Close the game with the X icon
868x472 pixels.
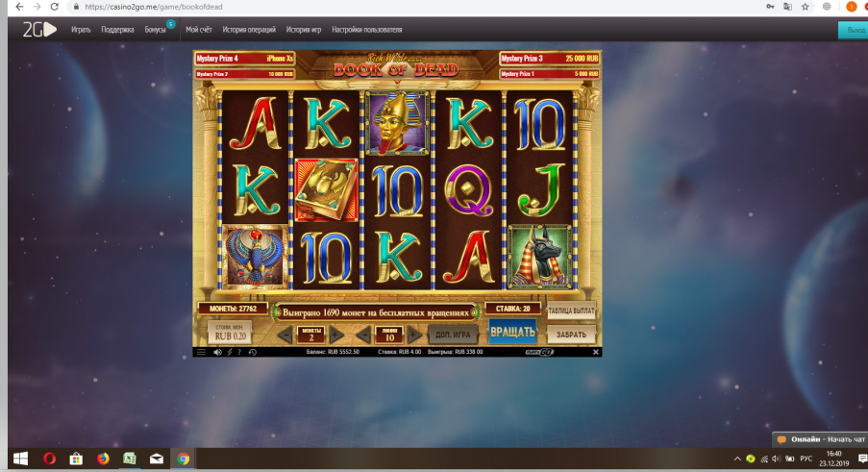596,352
